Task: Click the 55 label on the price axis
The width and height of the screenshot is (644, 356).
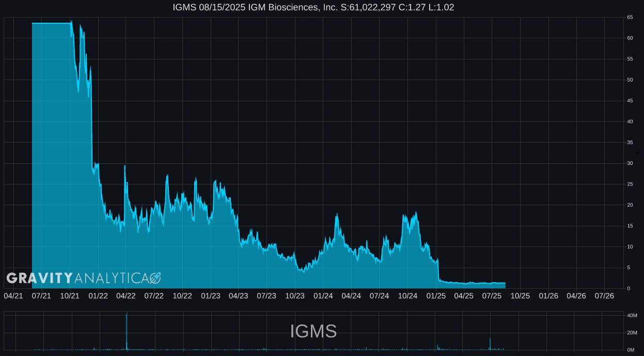Action: [x=630, y=59]
